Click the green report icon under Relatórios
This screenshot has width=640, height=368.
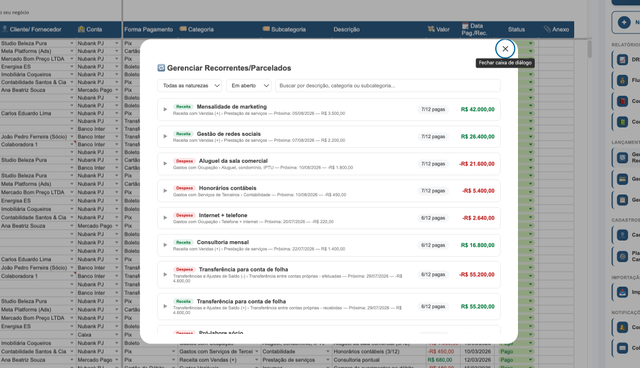pos(622,122)
